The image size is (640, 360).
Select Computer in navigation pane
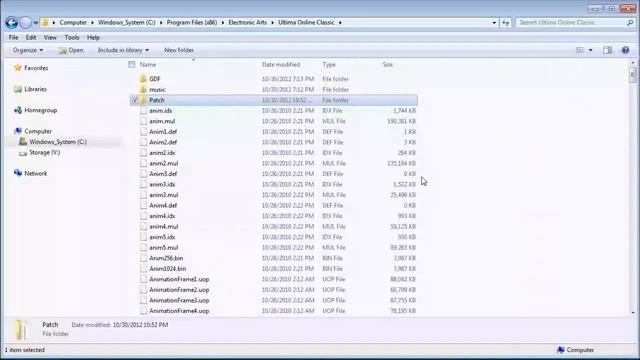38,131
